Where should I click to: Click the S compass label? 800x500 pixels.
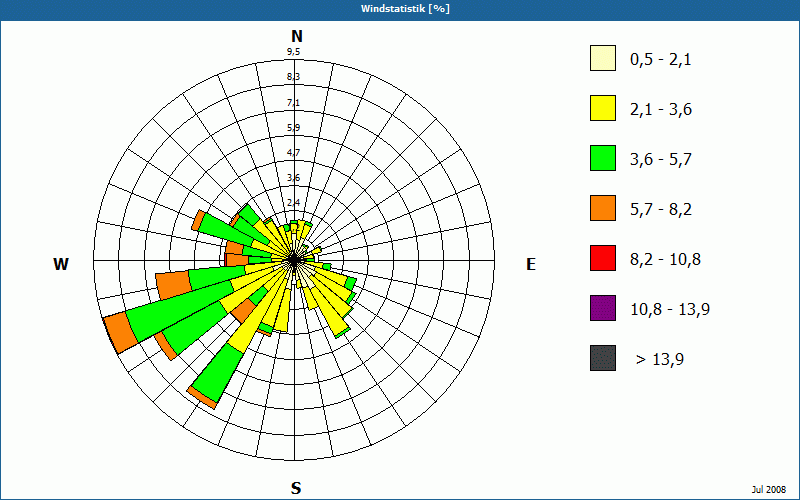point(296,489)
